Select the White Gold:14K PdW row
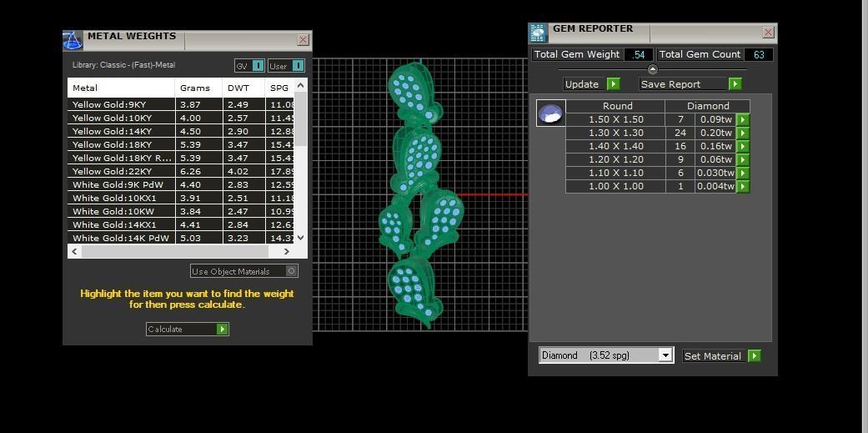 tap(180, 238)
